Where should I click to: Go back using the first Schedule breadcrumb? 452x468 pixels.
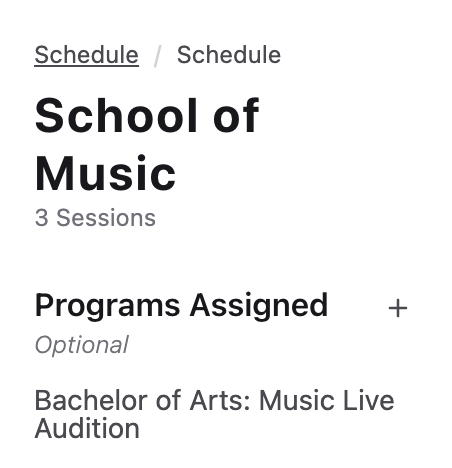click(87, 55)
